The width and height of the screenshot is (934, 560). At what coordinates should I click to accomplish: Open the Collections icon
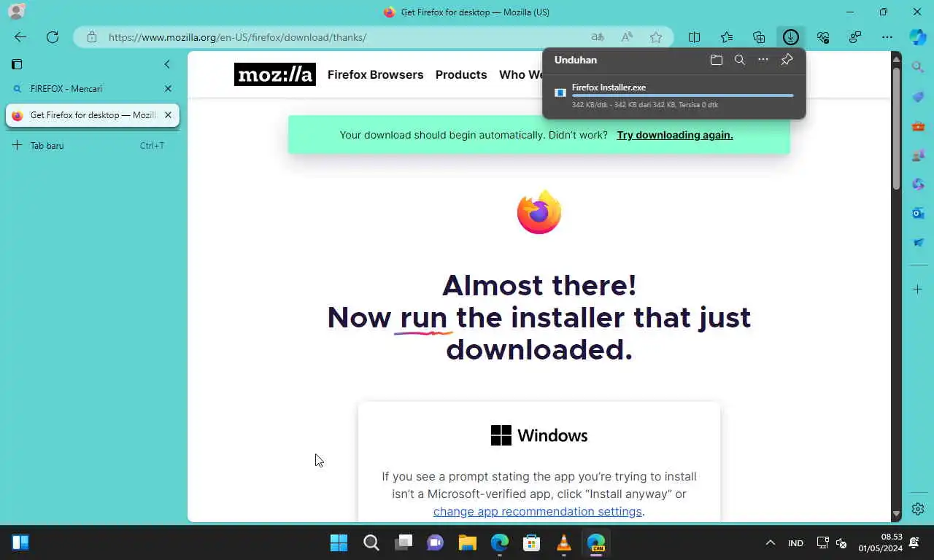point(759,37)
